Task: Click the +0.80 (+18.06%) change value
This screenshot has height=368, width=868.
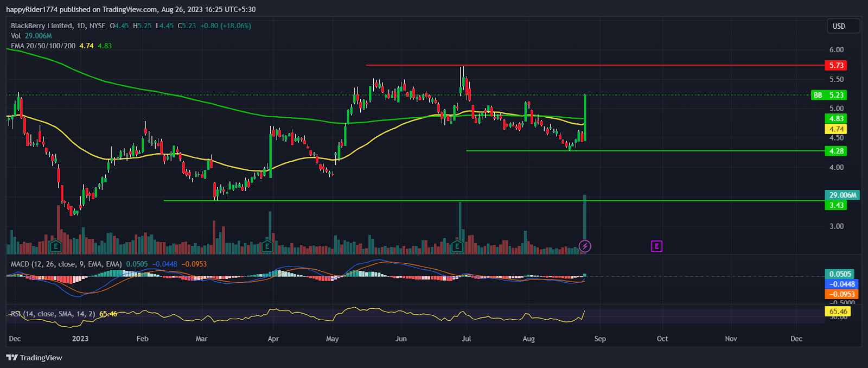Action: (x=226, y=26)
